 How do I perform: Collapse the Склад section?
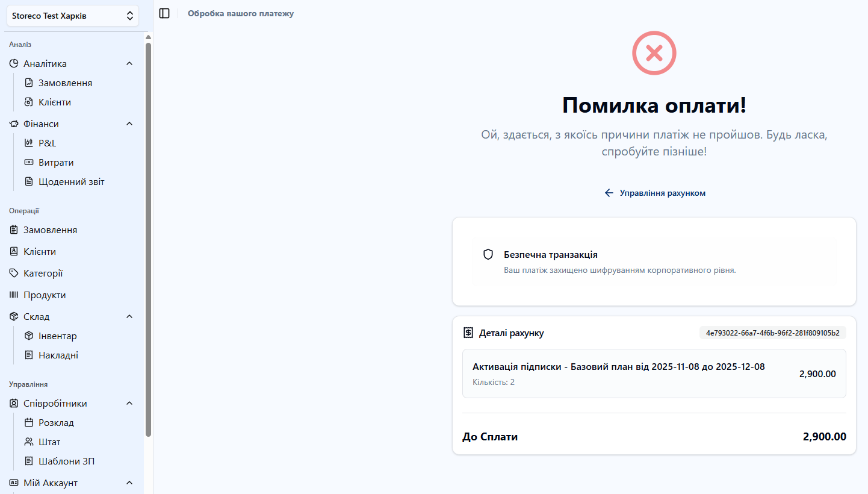[x=129, y=316]
